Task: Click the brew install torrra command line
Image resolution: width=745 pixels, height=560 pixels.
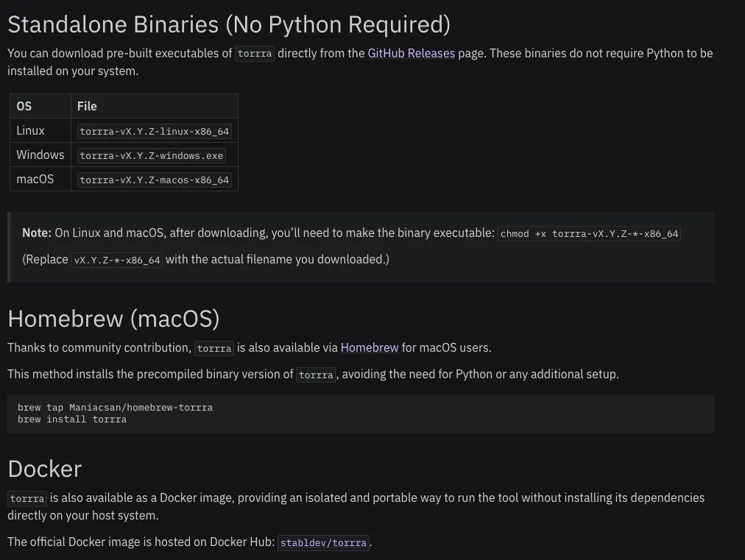Action: tap(72, 419)
